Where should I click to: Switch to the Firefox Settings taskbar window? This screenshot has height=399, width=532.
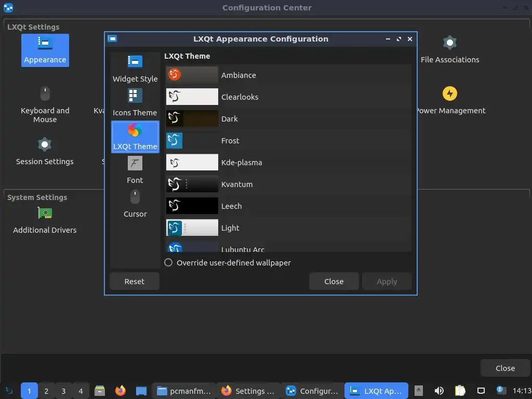point(248,391)
